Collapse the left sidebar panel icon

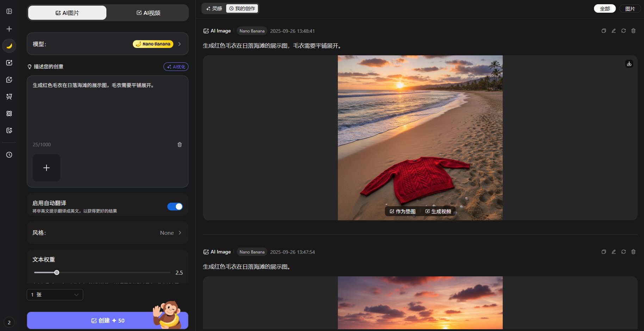[9, 11]
